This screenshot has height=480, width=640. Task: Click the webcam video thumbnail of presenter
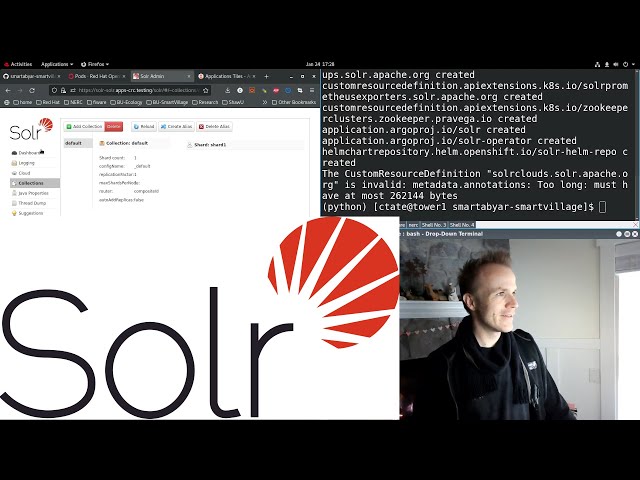(x=520, y=329)
